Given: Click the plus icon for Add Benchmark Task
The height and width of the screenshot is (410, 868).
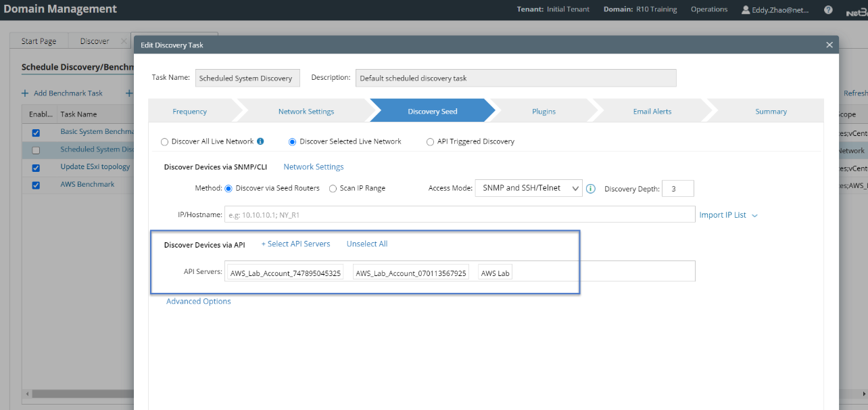Looking at the screenshot, I should (x=25, y=93).
